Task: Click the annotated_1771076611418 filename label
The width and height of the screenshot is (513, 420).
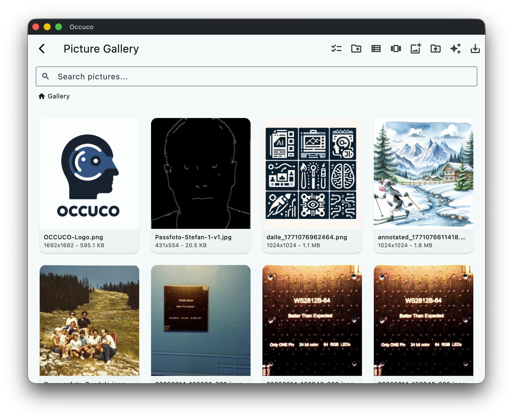Action: (422, 237)
